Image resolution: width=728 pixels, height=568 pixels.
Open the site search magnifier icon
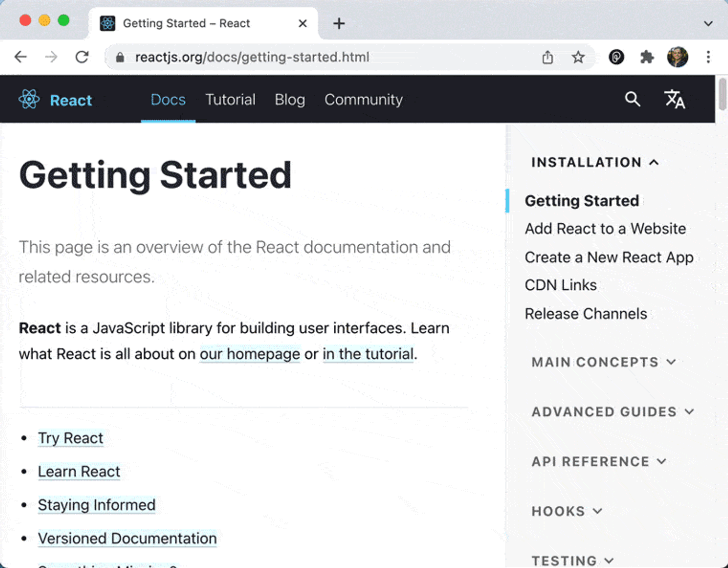tap(632, 99)
